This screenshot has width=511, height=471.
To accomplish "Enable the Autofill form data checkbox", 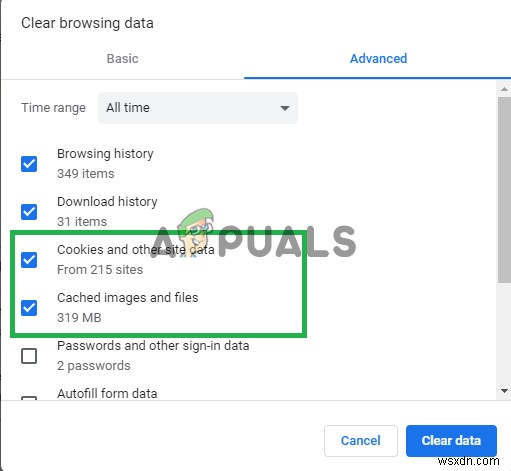I will (x=29, y=398).
